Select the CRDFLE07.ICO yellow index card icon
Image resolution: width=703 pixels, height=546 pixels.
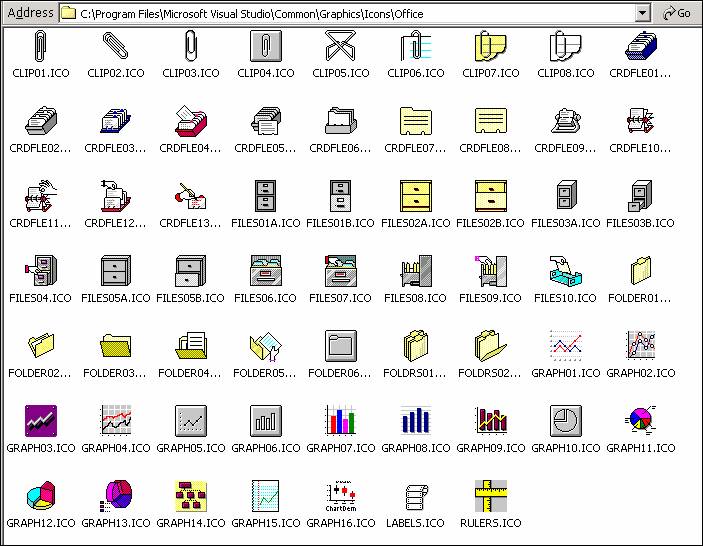pyautogui.click(x=415, y=121)
